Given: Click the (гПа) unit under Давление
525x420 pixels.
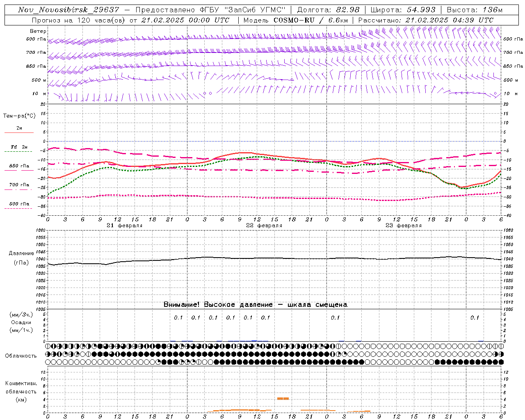Looking at the screenshot, I should click(x=21, y=263).
